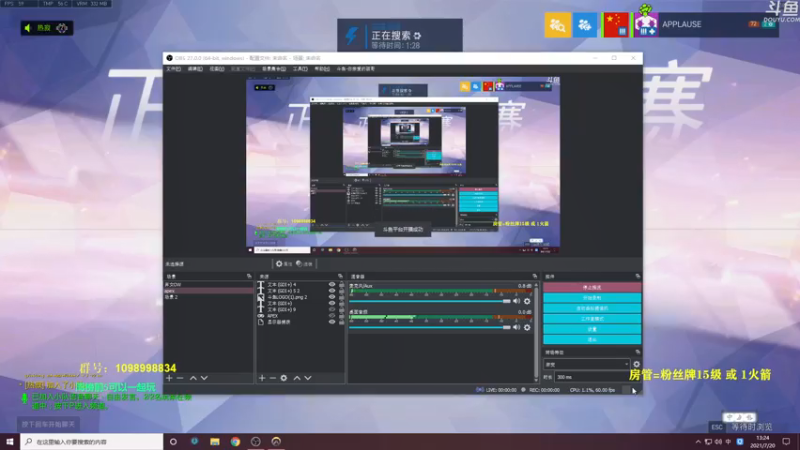The width and height of the screenshot is (800, 450).
Task: Click the 开始录制 start recording button
Action: click(x=592, y=298)
